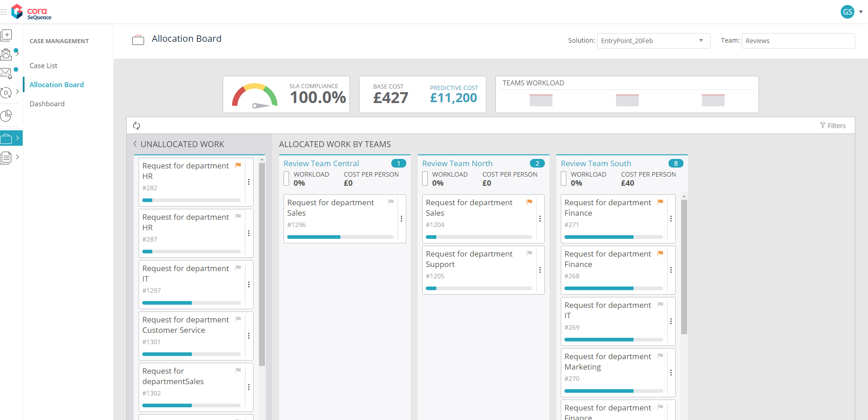Click the predictive cost value £11,200
This screenshot has width=868, height=420.
pyautogui.click(x=454, y=98)
